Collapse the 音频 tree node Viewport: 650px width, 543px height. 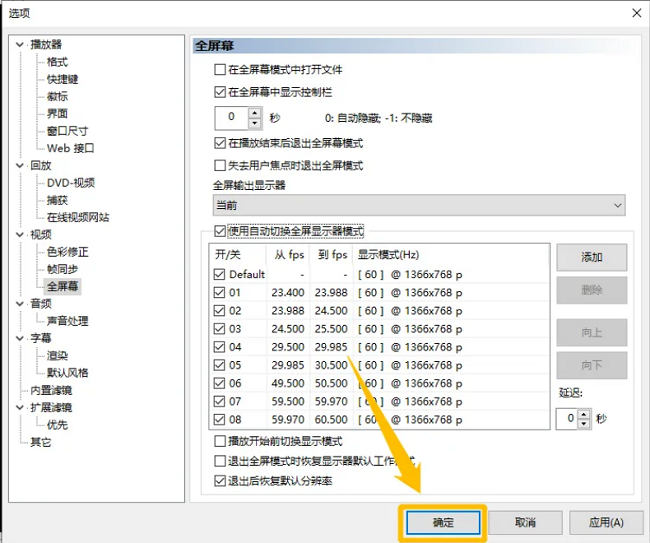[x=19, y=303]
